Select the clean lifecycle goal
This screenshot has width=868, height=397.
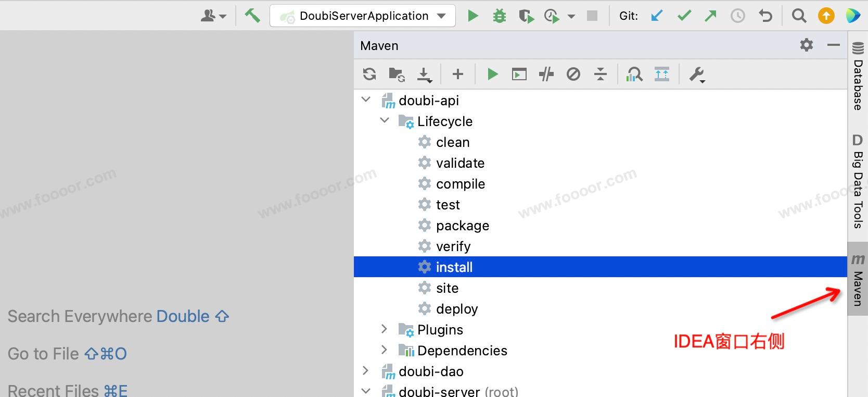[453, 142]
